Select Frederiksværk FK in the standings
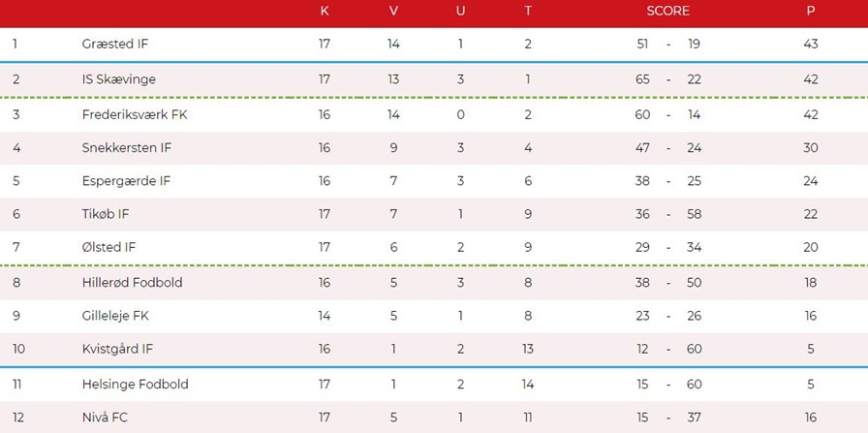 (129, 114)
